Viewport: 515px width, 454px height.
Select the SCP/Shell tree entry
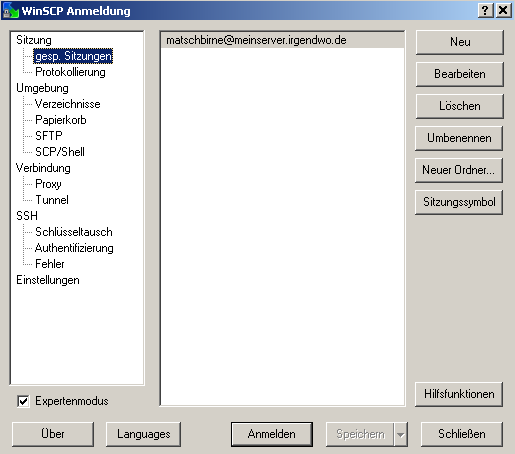60,152
